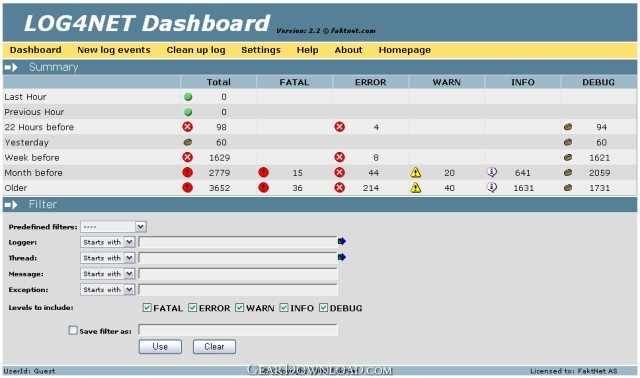Click Month before ERROR column icon
This screenshot has height=378, width=640.
(340, 172)
